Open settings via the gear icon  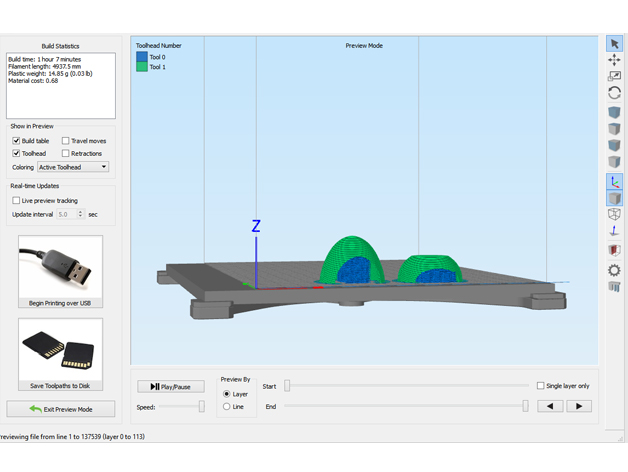point(614,270)
